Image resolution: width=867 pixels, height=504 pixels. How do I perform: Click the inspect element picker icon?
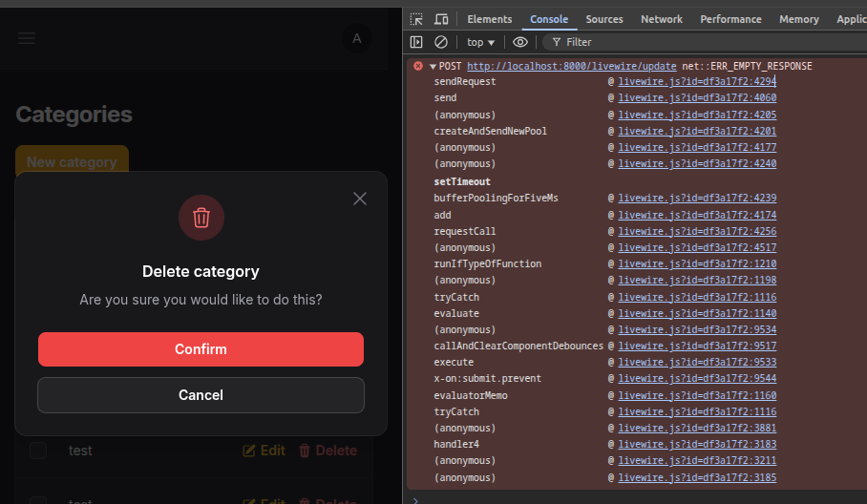(x=416, y=19)
